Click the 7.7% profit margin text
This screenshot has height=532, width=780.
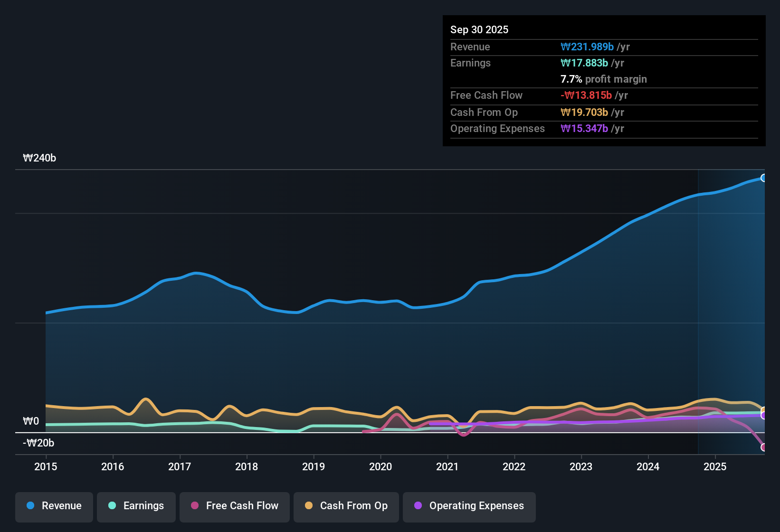pos(604,79)
